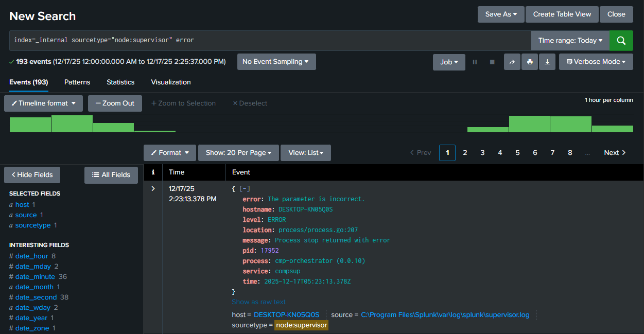Click Next page link
Viewport: 644px width, 334px height.
coord(615,153)
